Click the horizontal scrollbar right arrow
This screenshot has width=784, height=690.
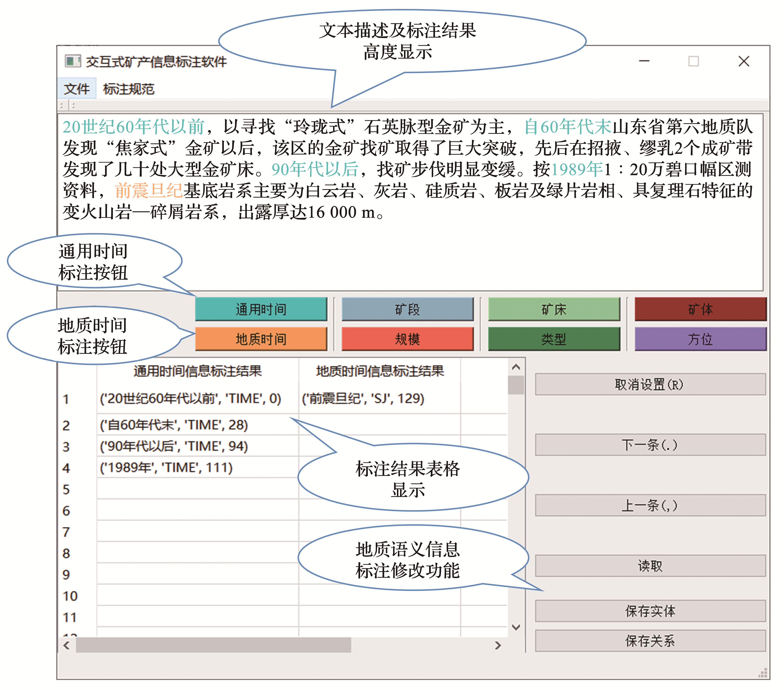coord(498,646)
